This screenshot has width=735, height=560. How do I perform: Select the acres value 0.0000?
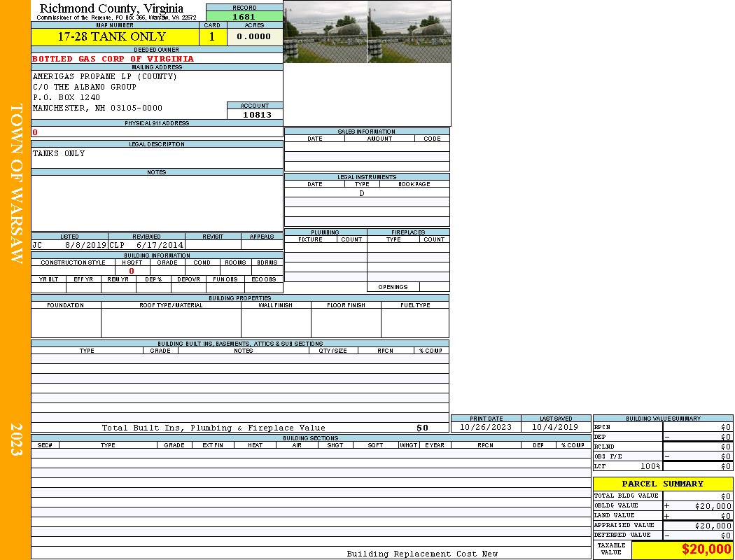click(x=254, y=36)
